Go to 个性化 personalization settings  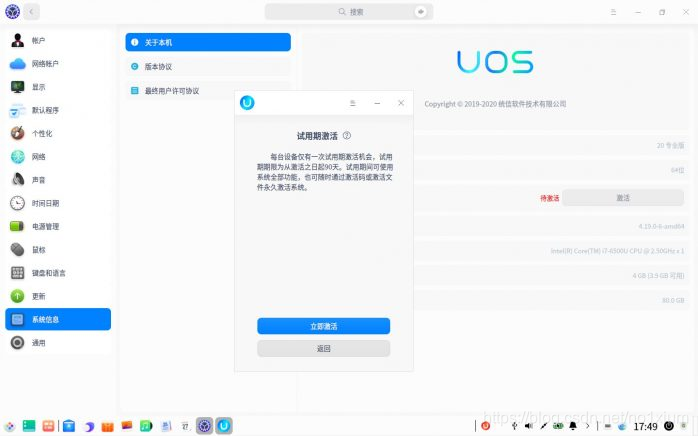click(x=58, y=133)
